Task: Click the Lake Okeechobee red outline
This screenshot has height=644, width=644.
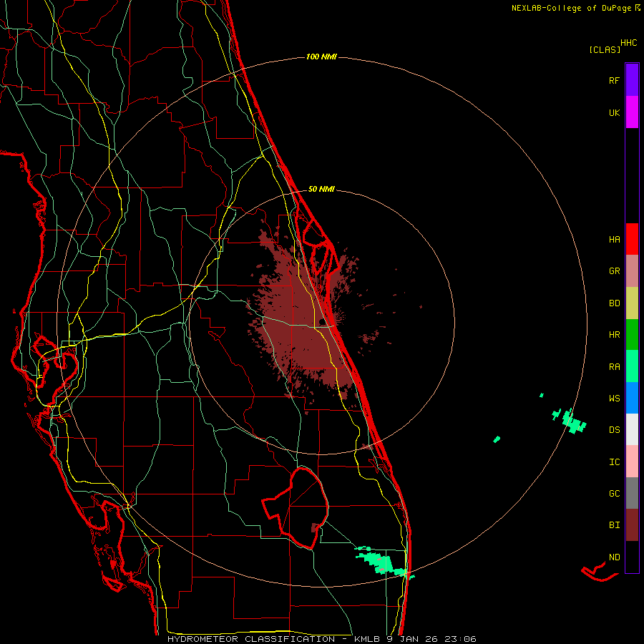Action: tap(296, 508)
